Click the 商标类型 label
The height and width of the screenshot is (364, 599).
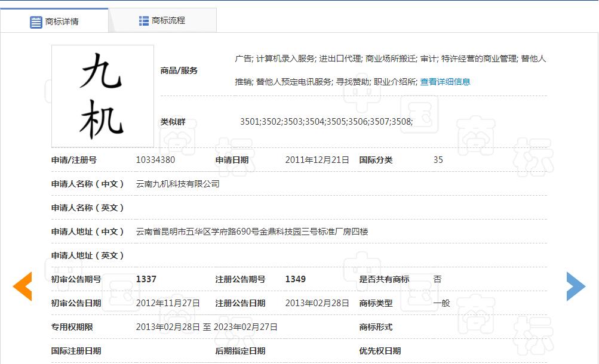coord(376,303)
